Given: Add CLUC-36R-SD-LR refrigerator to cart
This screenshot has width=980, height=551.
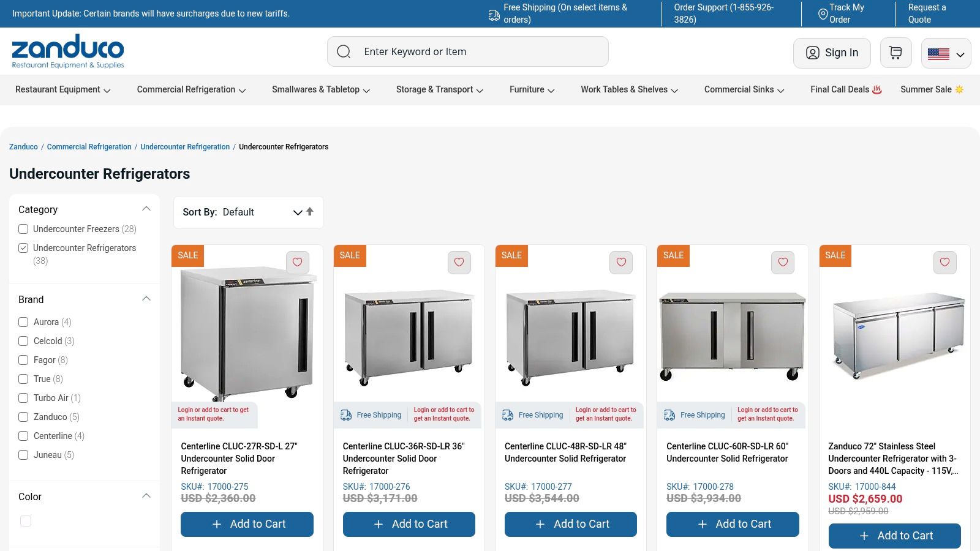Looking at the screenshot, I should (409, 524).
